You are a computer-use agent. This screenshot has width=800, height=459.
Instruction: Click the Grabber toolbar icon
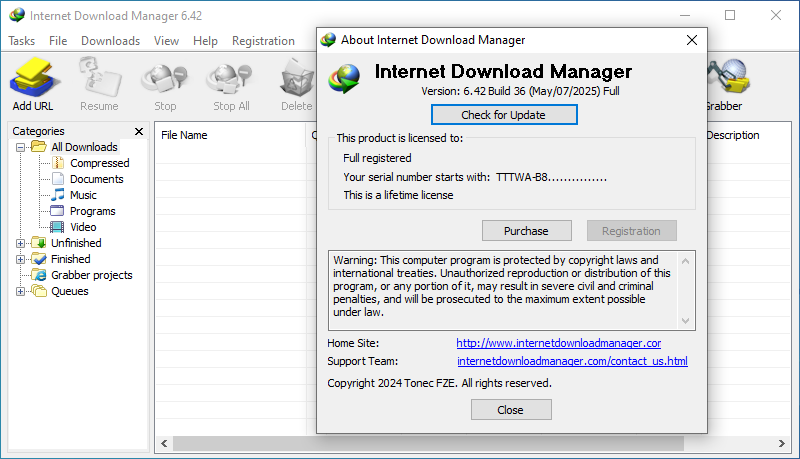[728, 76]
